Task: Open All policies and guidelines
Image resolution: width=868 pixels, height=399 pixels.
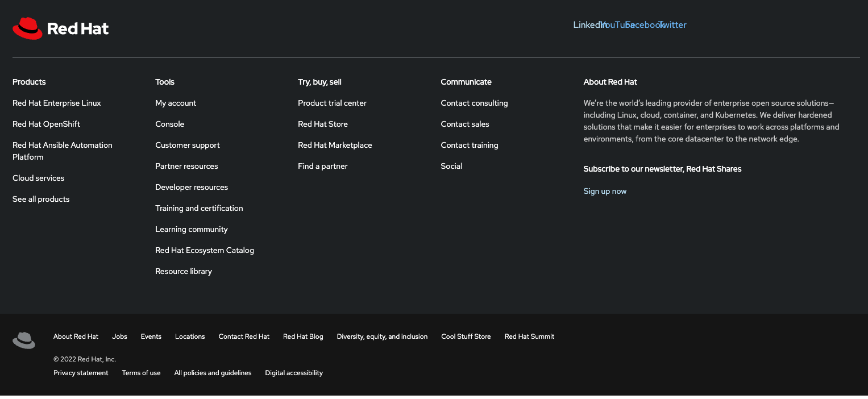Action: 213,373
